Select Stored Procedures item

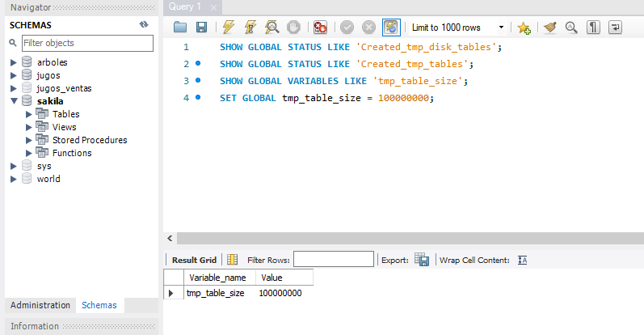tap(90, 140)
